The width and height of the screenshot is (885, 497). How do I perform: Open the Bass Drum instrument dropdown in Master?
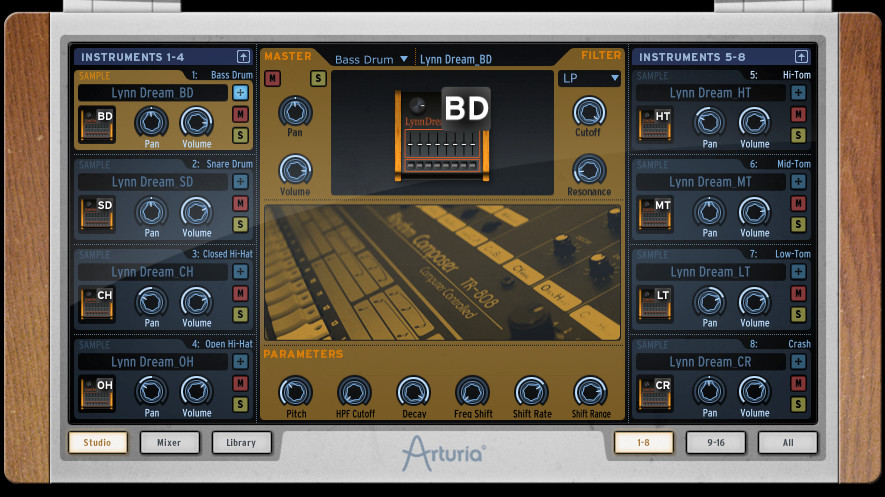[371, 59]
